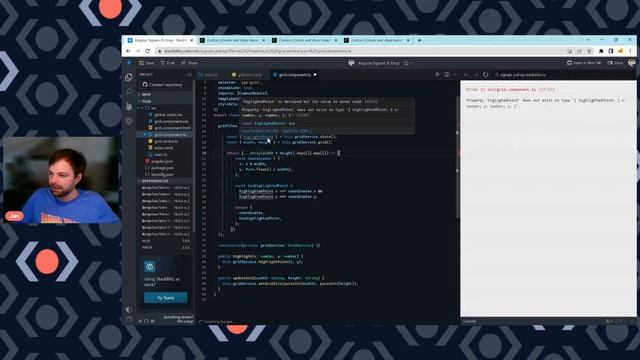
Task: Share the project
Action: pos(189,63)
